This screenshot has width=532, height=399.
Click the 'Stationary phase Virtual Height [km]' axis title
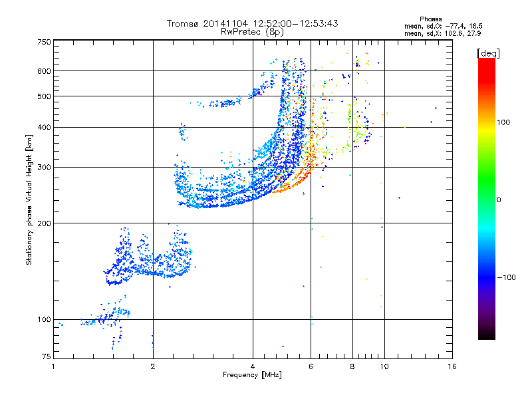29,199
